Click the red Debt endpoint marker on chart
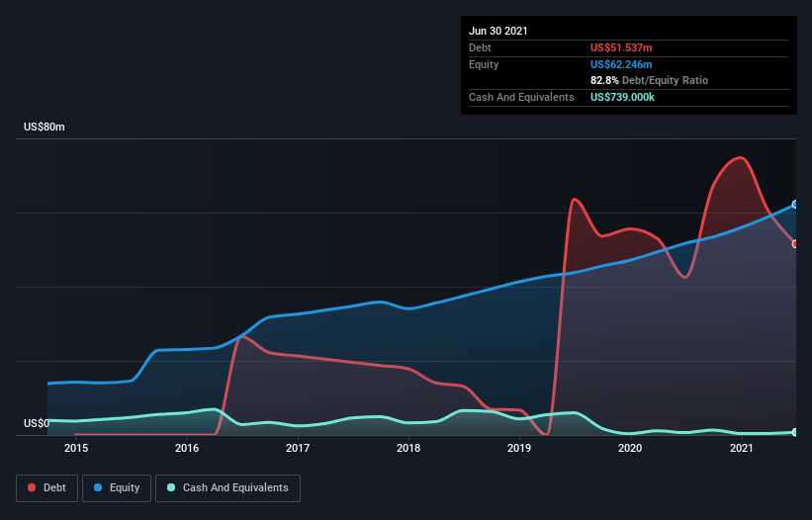Viewport: 812px width, 520px height. (795, 244)
